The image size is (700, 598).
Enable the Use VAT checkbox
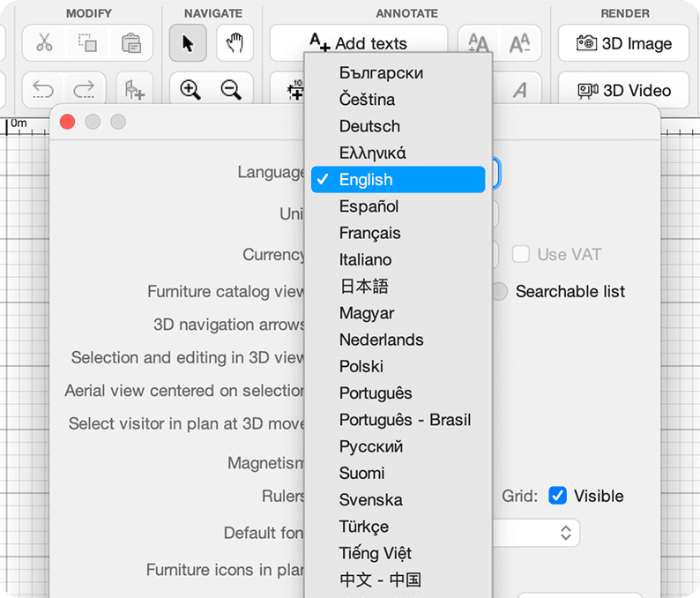[521, 254]
